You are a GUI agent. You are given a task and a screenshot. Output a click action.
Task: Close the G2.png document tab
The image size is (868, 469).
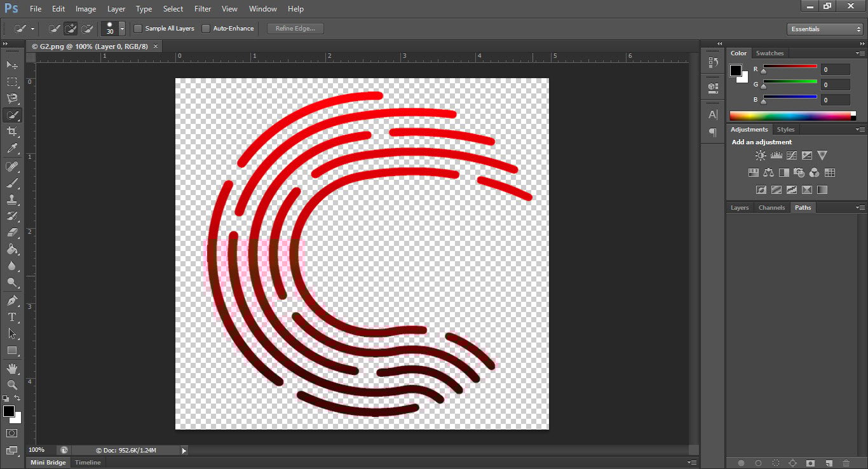pyautogui.click(x=156, y=46)
